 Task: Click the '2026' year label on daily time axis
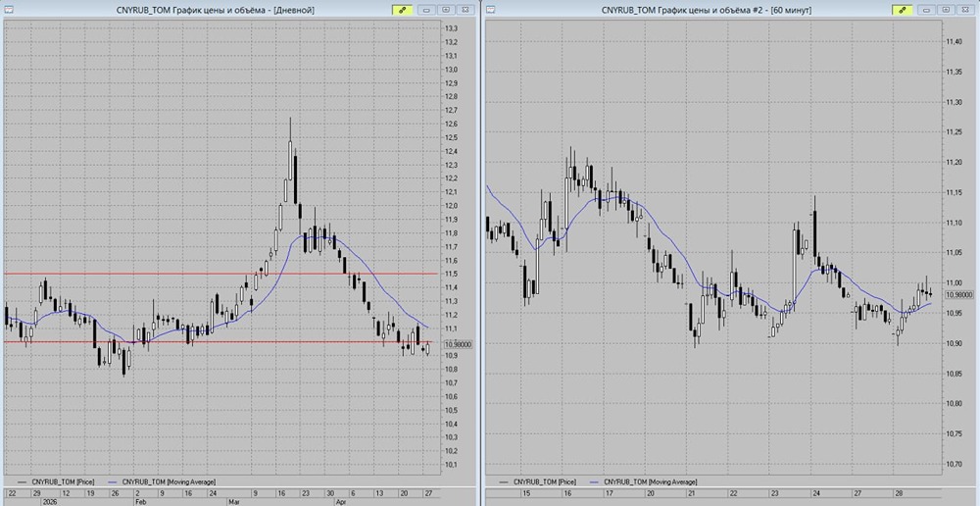[48, 501]
